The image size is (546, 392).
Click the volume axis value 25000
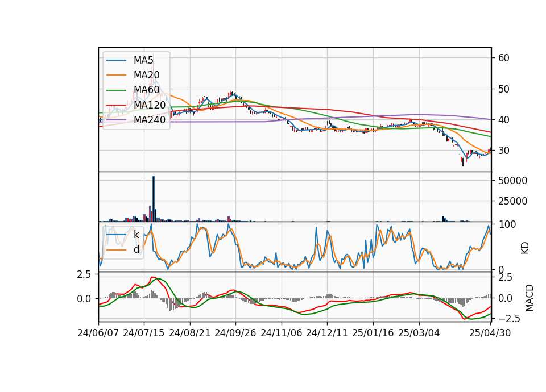513,201
